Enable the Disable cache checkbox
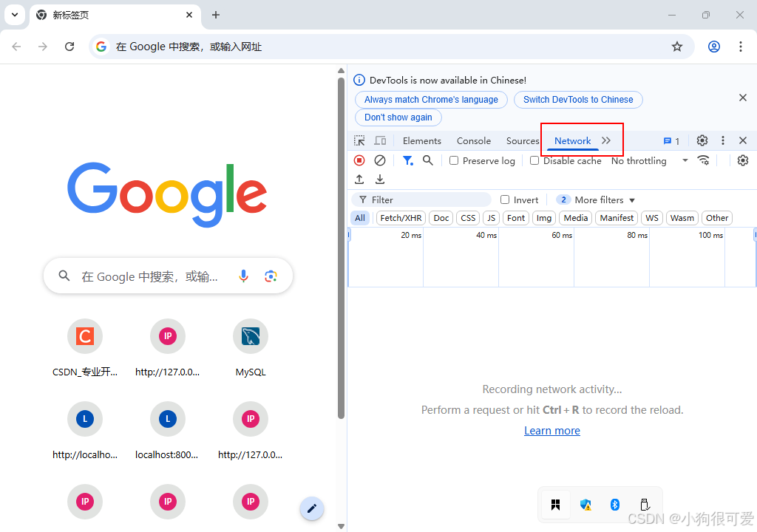757x532 pixels. coord(534,160)
